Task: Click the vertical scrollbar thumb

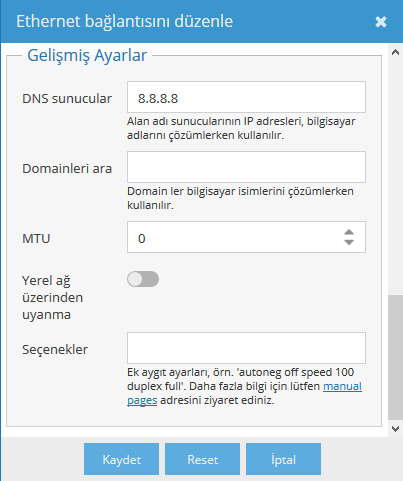Action: pyautogui.click(x=395, y=357)
